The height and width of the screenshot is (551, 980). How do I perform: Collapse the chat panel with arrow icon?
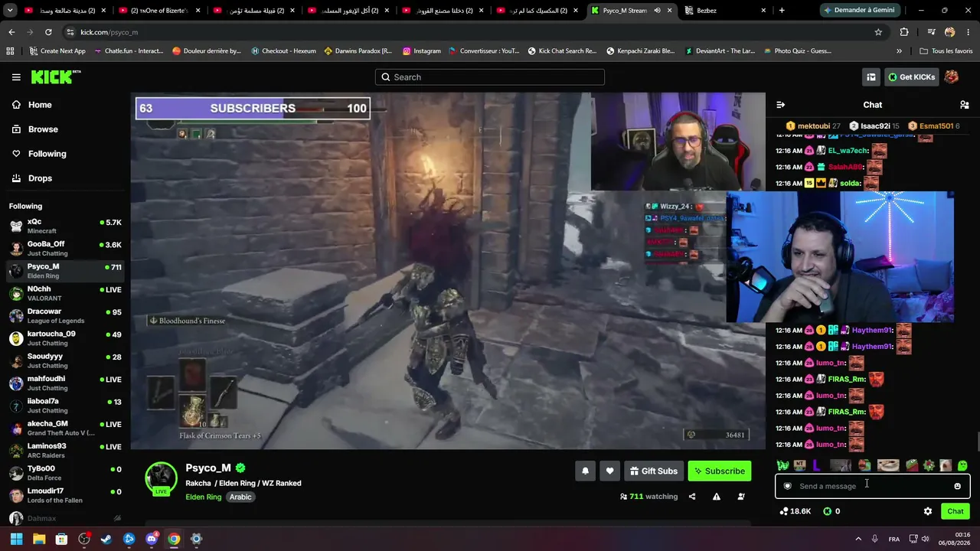780,105
